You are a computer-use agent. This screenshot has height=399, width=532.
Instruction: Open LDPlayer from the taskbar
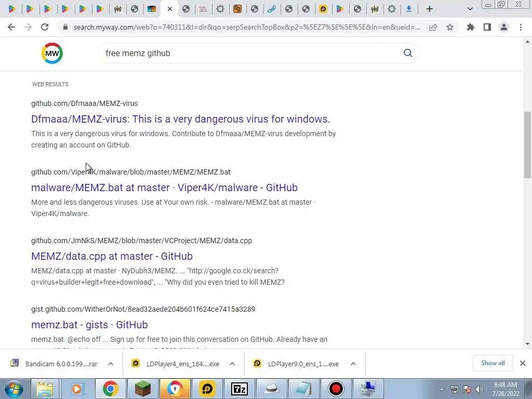207,389
